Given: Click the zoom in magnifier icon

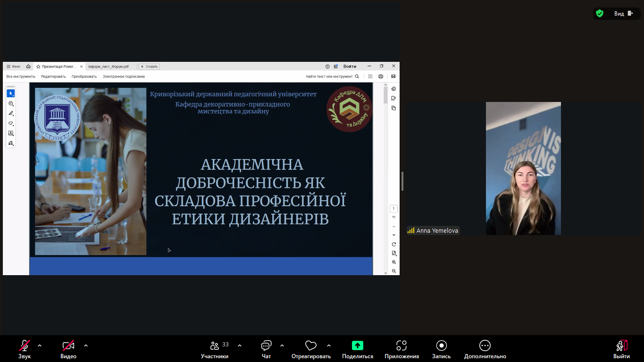Looking at the screenshot, I should tap(393, 262).
